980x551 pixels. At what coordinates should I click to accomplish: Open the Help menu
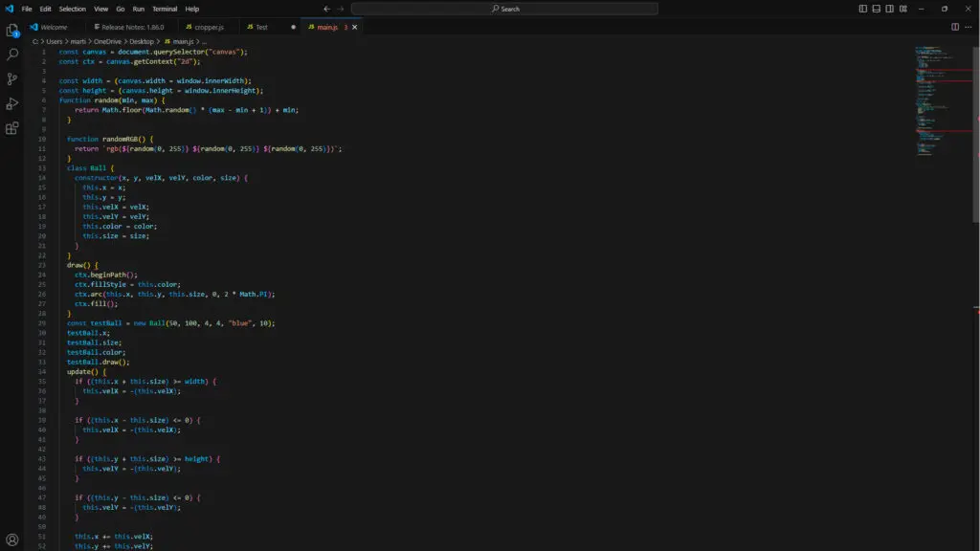coord(191,9)
